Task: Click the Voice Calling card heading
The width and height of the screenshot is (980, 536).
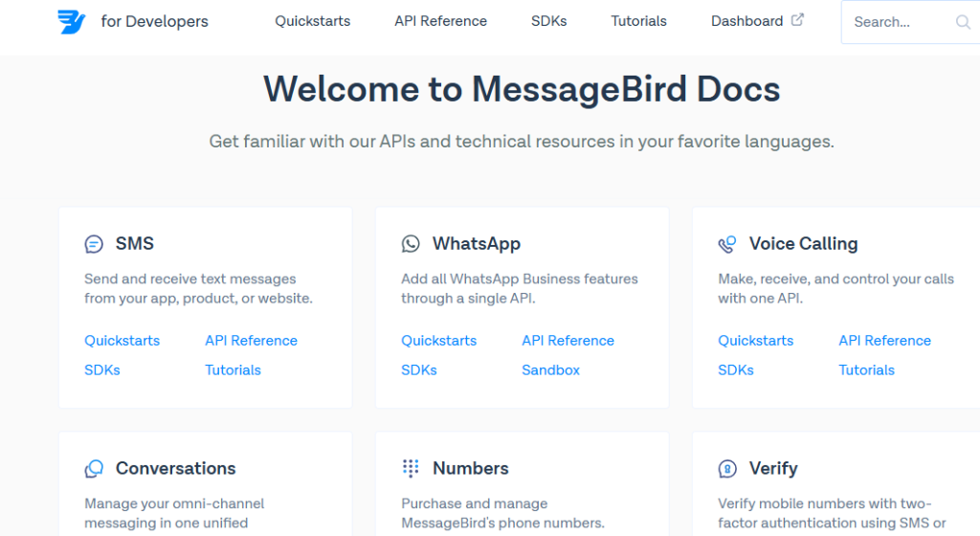Action: pos(803,244)
